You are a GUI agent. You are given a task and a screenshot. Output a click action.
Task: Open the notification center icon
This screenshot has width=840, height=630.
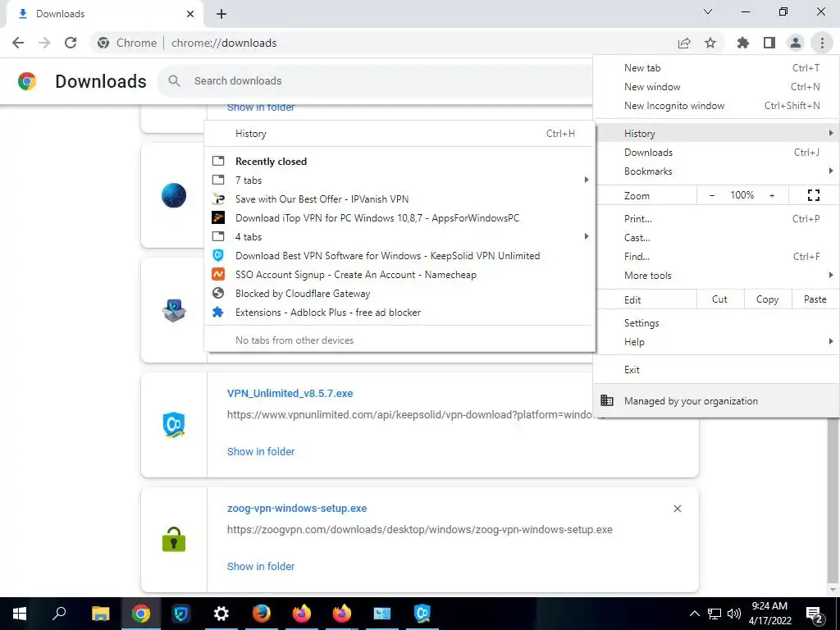tap(815, 614)
